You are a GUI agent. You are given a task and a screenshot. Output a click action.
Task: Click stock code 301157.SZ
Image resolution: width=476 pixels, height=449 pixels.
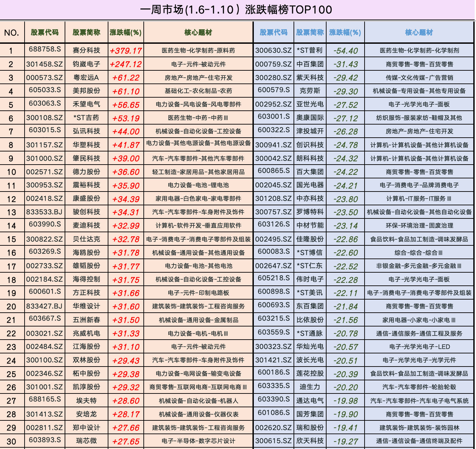[45, 145]
